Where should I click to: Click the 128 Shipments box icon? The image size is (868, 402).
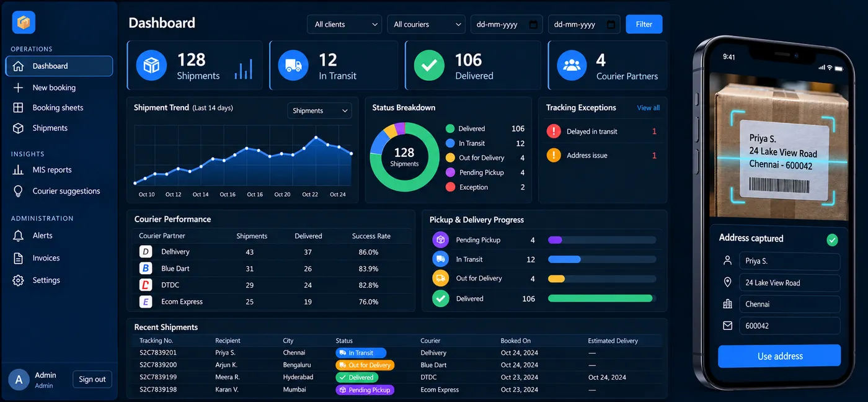coord(151,66)
